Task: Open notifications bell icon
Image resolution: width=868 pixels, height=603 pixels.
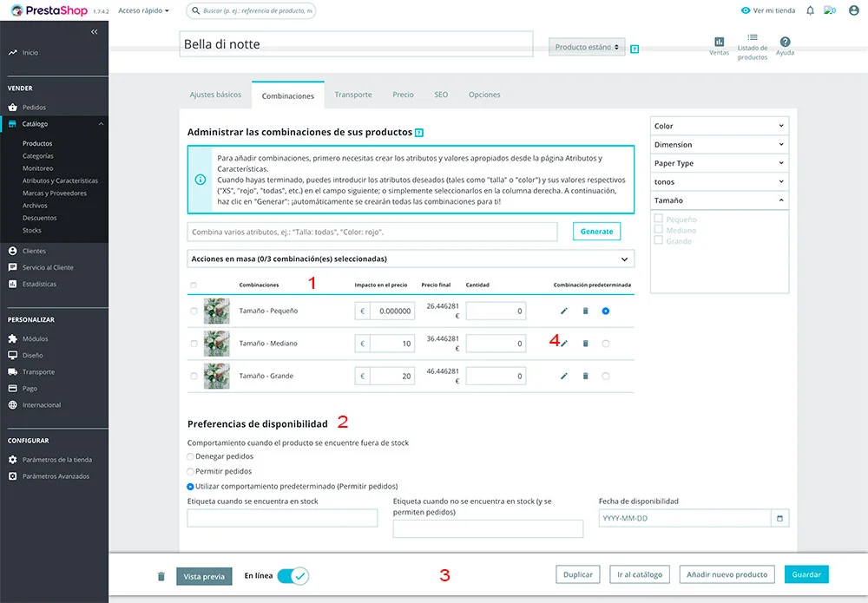Action: 810,10
